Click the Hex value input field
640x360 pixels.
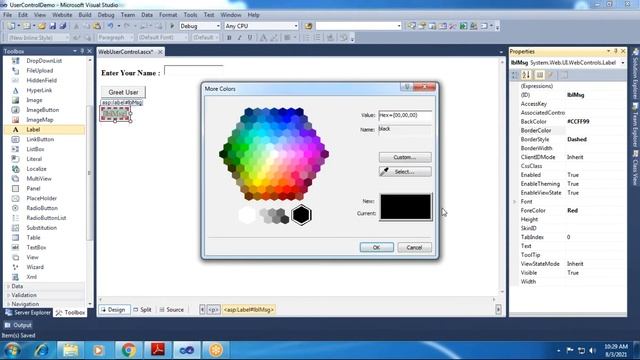point(405,116)
